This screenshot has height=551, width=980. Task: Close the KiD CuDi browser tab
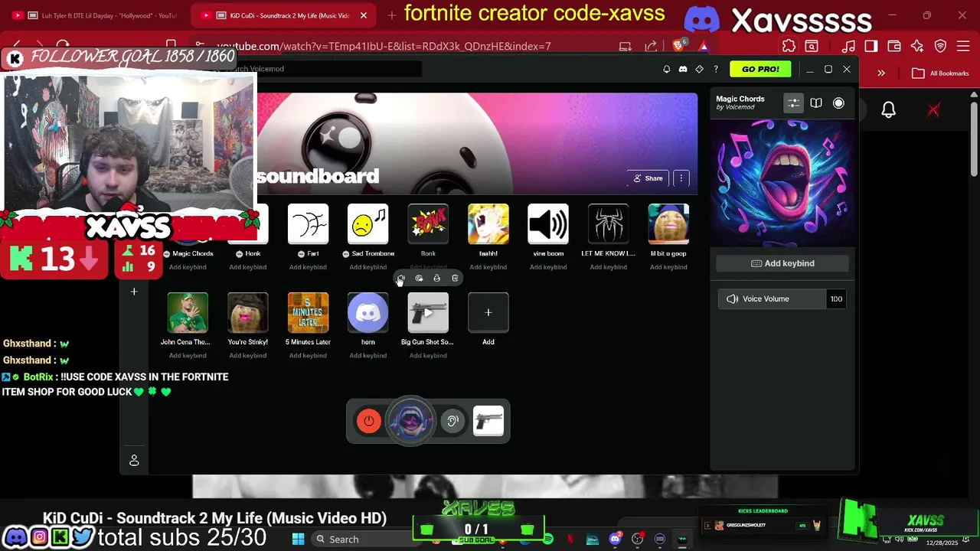point(364,15)
